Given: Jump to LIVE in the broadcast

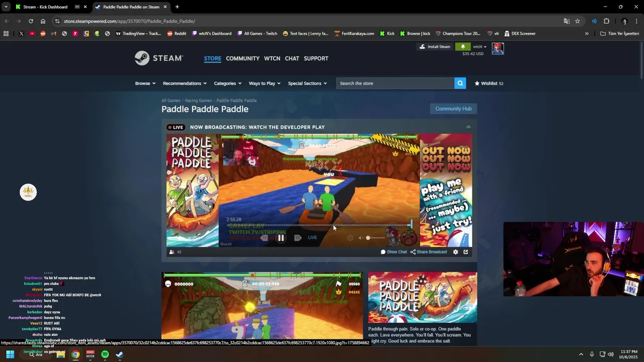Looking at the screenshot, I should coord(312,238).
